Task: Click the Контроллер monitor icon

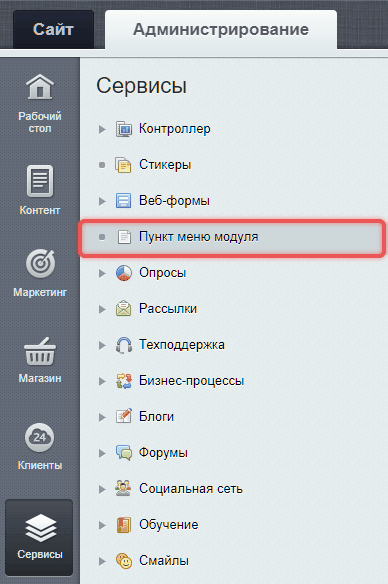Action: (x=124, y=129)
